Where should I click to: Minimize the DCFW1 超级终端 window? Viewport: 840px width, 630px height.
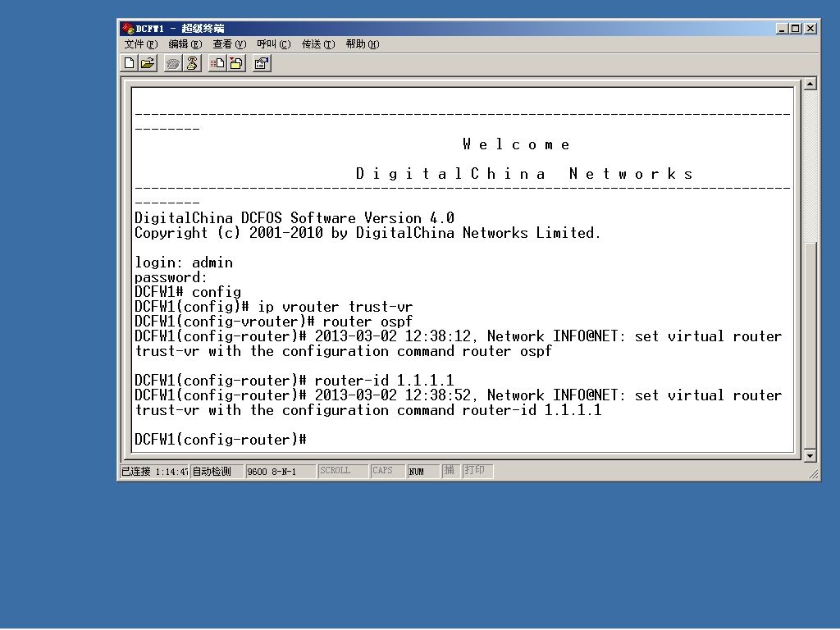click(782, 29)
